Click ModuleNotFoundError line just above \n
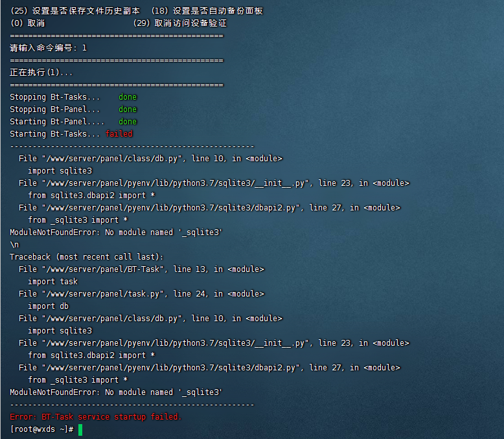Viewport: 504px width, 439px height. (x=116, y=232)
